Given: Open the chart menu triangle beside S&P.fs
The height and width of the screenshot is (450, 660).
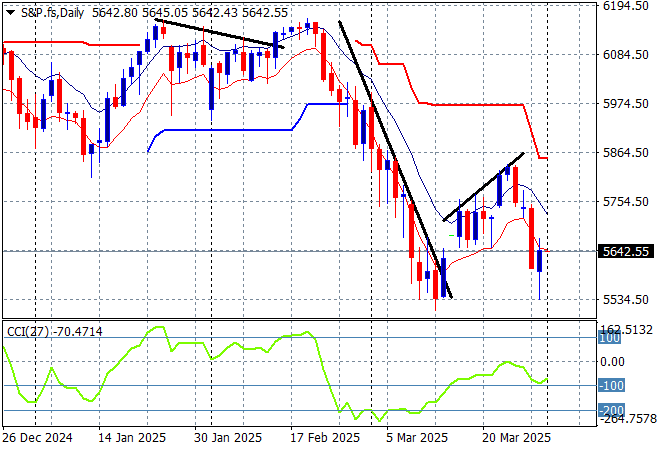Looking at the screenshot, I should click(11, 13).
